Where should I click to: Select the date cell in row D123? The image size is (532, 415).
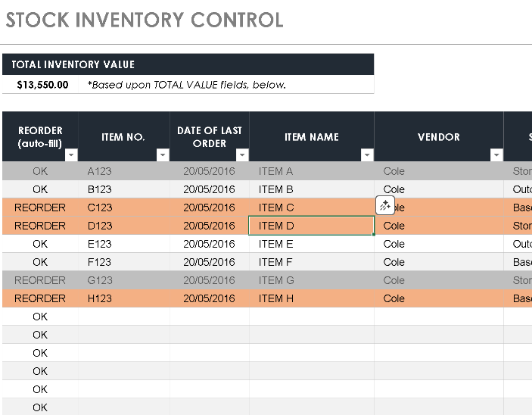point(210,226)
